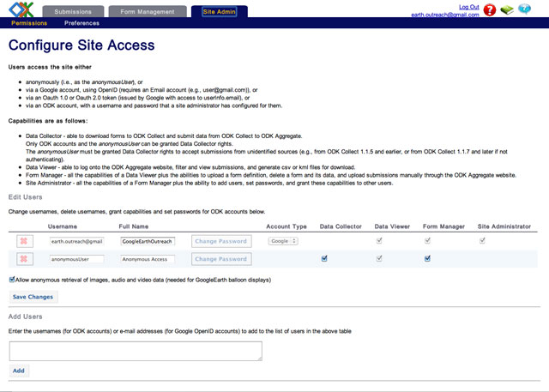The width and height of the screenshot is (549, 392).
Task: Click the anonymousUser username field
Action: (x=76, y=258)
